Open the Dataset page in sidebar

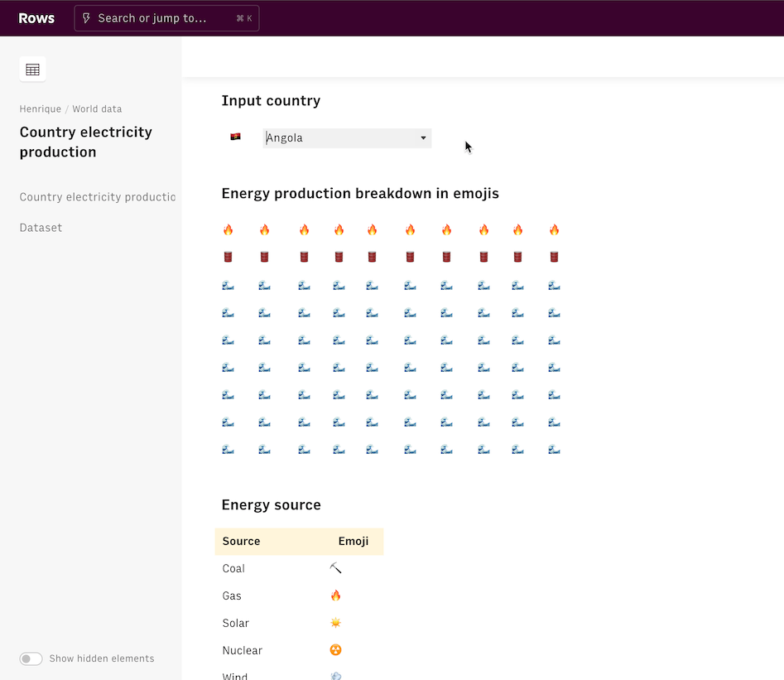[x=41, y=228]
